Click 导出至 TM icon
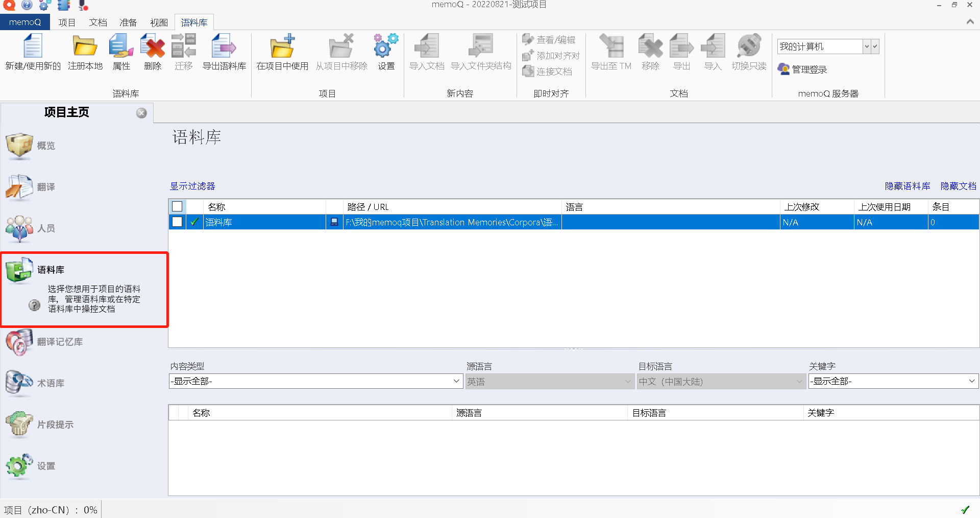 611,46
